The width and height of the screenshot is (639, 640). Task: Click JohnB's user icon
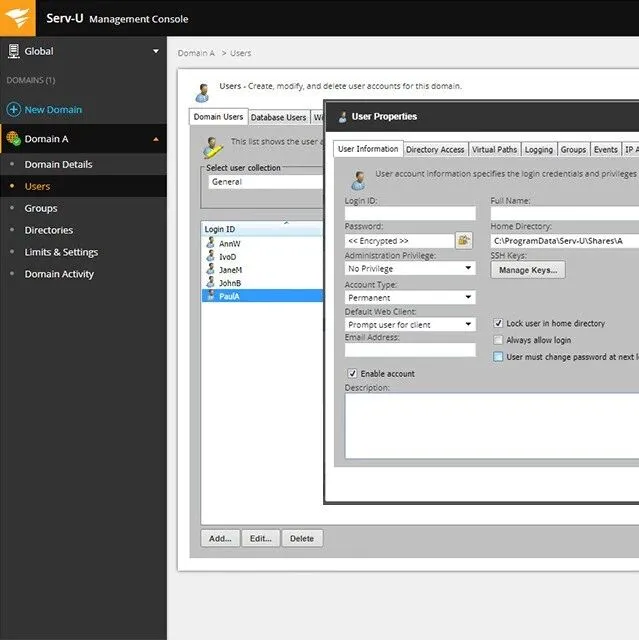pos(211,282)
